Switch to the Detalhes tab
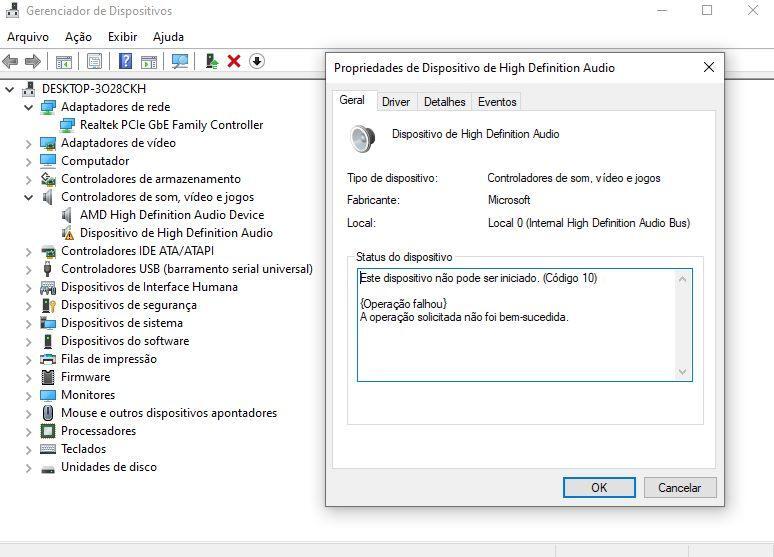This screenshot has height=557, width=774. pyautogui.click(x=444, y=102)
